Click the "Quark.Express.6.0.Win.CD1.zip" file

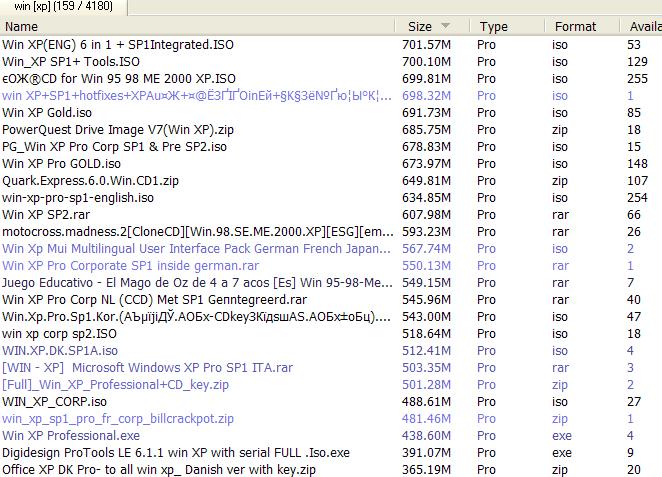(90, 181)
